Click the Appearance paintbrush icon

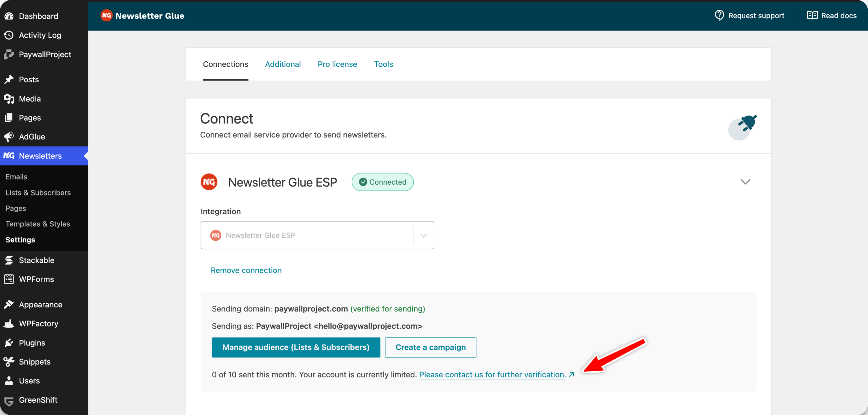tap(9, 304)
